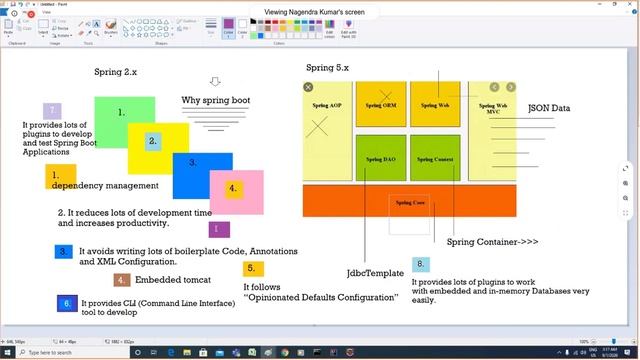Click the zoom slider handle in status bar
Viewport: 640px width, 360px height.
(x=613, y=341)
